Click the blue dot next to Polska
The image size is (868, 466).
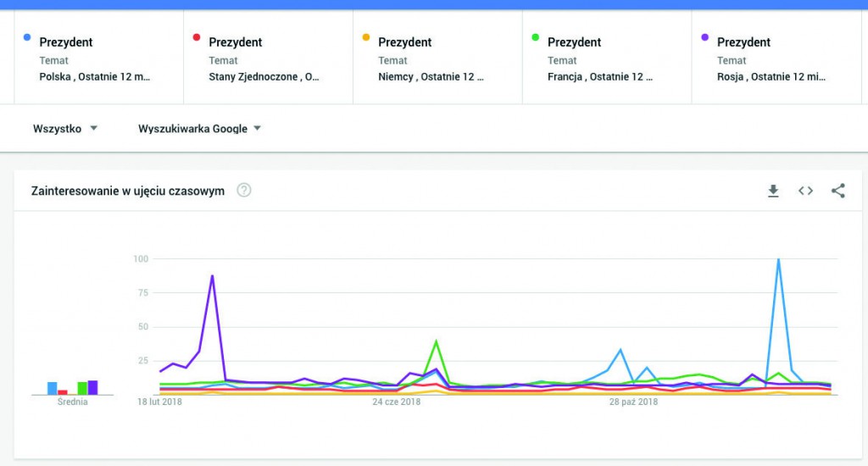click(28, 38)
